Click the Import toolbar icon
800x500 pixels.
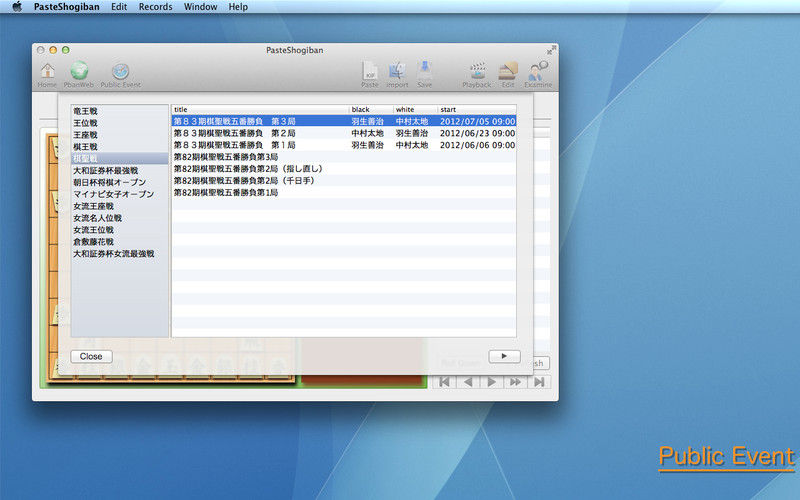coord(397,74)
